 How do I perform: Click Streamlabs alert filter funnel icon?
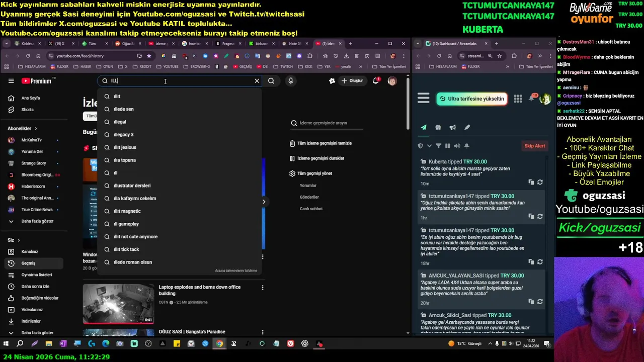tap(438, 146)
